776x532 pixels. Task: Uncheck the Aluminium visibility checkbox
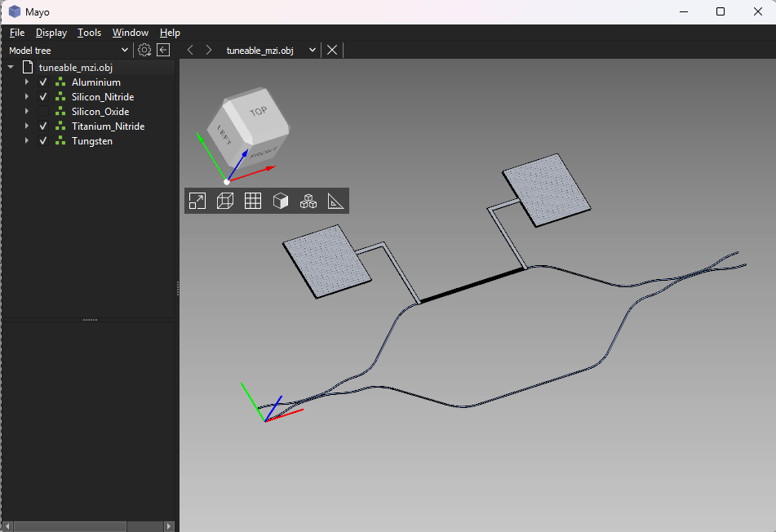coord(43,82)
